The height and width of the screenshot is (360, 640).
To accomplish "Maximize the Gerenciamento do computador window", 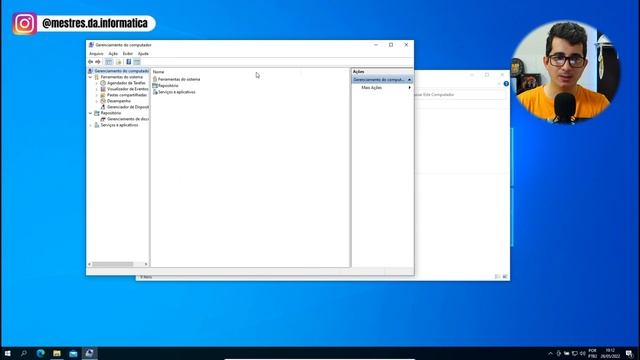I will click(x=391, y=45).
